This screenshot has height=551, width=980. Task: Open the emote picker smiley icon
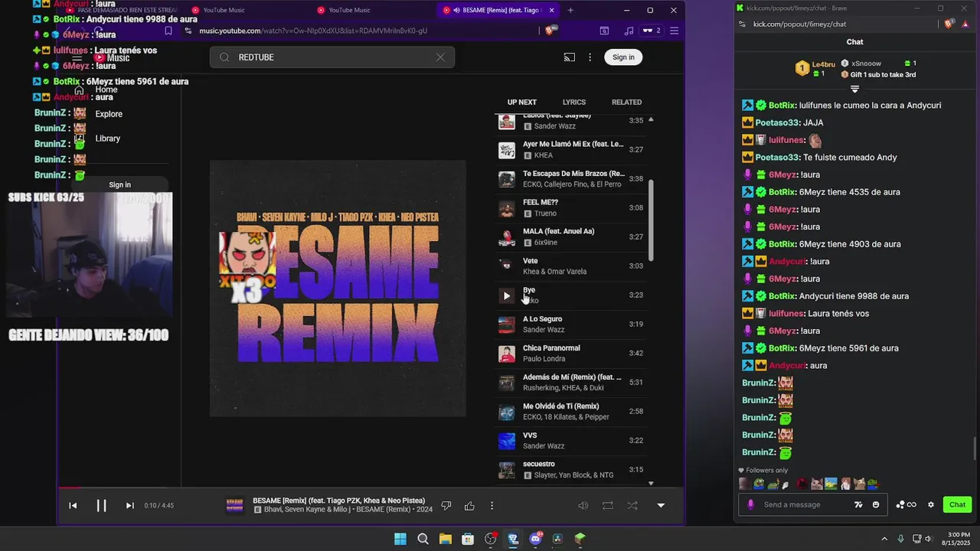click(876, 504)
